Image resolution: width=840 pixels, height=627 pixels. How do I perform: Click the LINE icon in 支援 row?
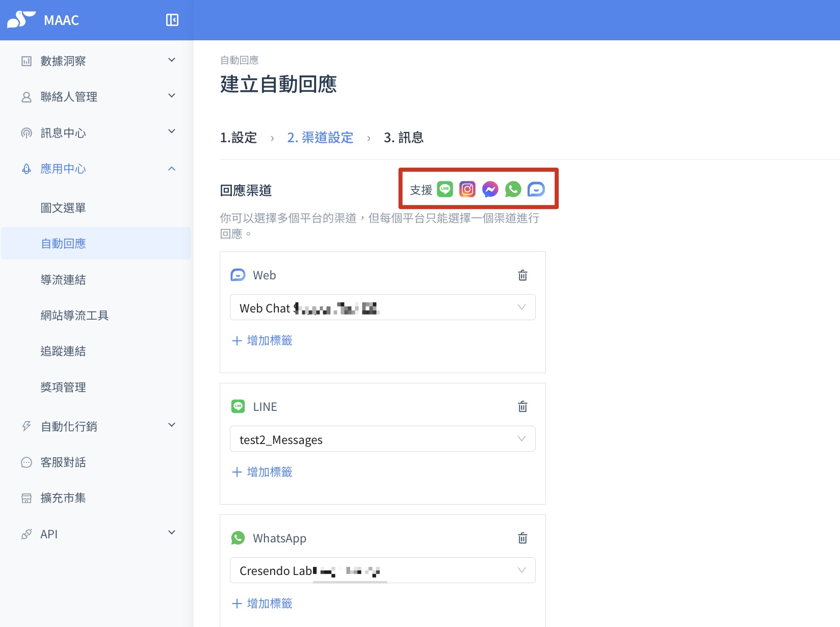[x=445, y=189]
